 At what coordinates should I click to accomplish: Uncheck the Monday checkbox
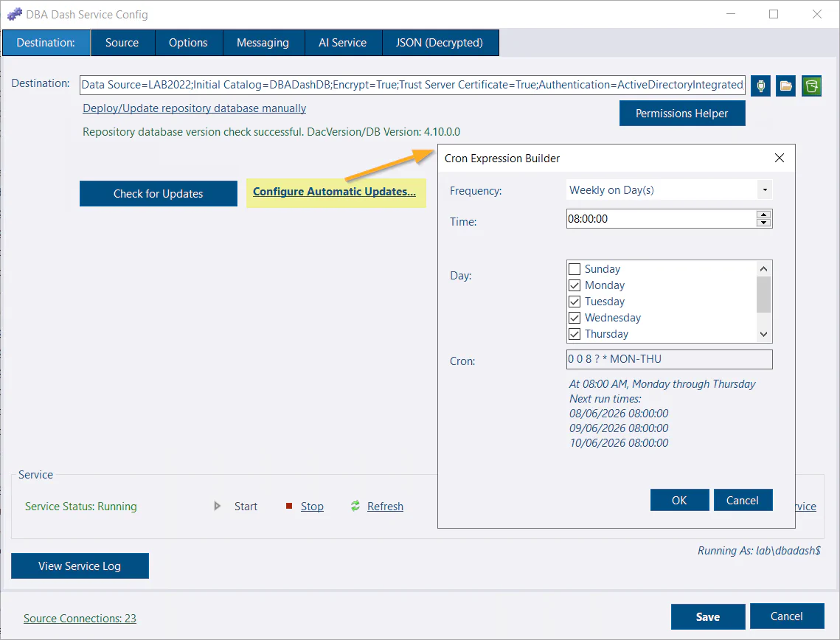(575, 285)
